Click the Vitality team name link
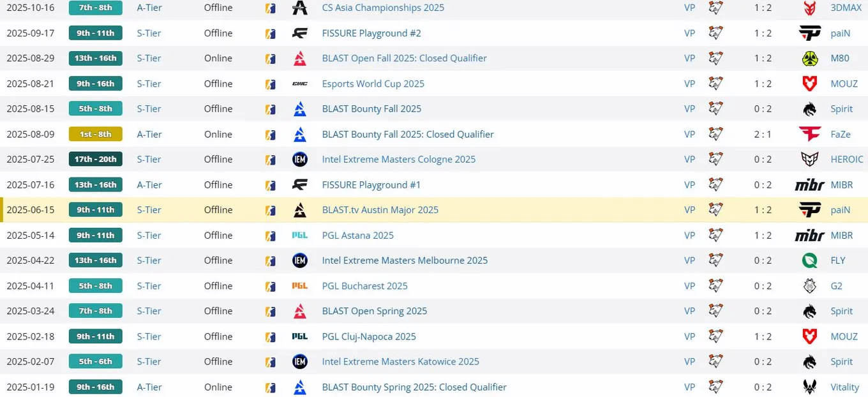Screen dimensions: 868x397 click(x=845, y=387)
